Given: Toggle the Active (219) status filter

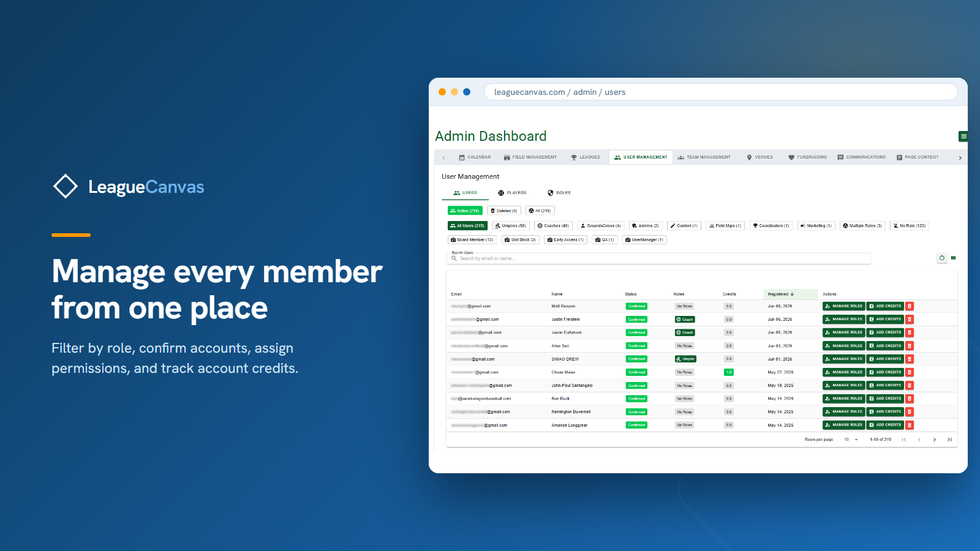Looking at the screenshot, I should pyautogui.click(x=465, y=211).
